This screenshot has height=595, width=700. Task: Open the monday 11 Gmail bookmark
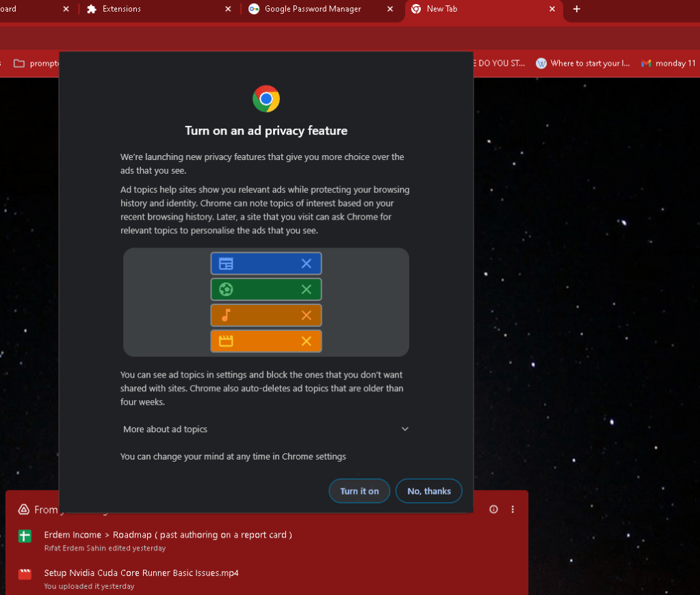click(669, 64)
